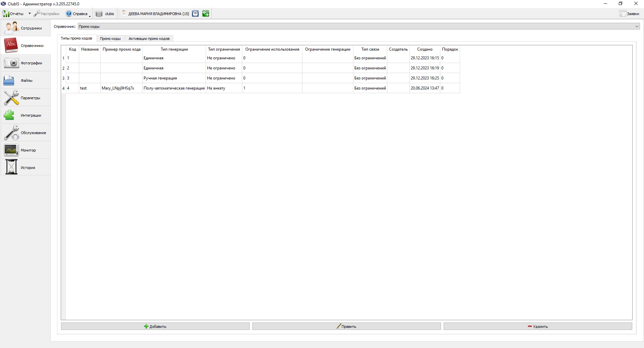Open the Заявки panel
The image size is (644, 348).
(629, 14)
